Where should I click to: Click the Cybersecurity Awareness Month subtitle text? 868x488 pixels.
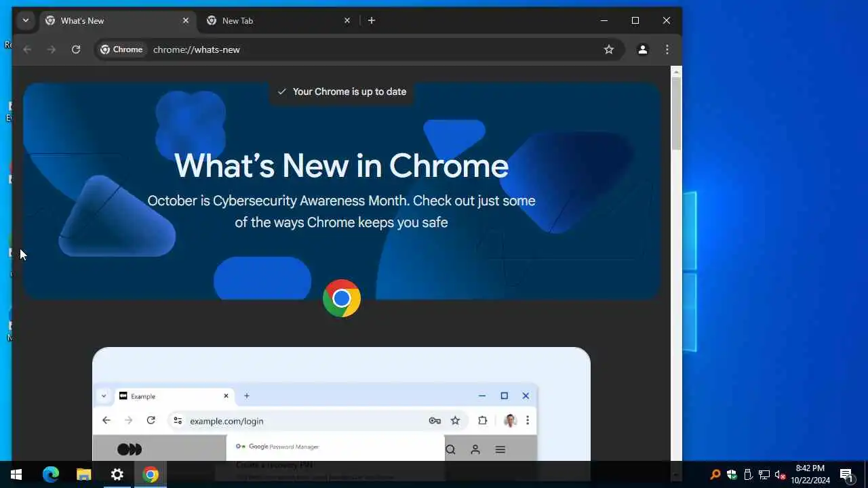tap(341, 211)
